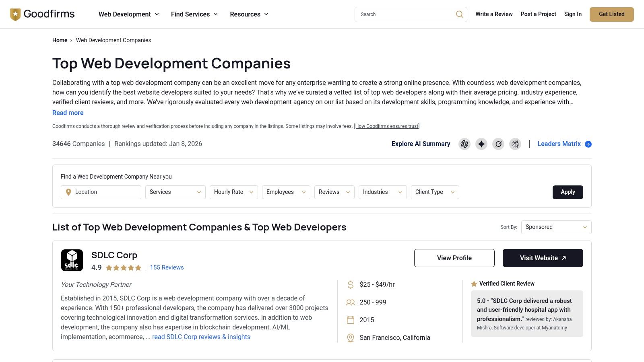Open the Perplexity AI summary icon
The height and width of the screenshot is (362, 644).
[x=515, y=144]
